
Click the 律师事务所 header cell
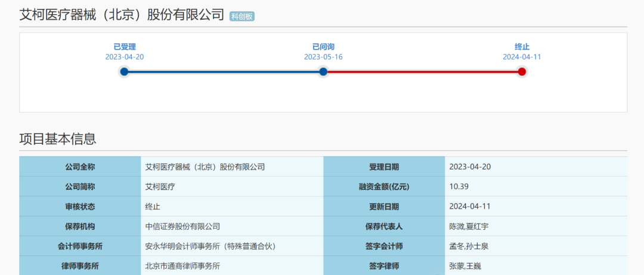(80, 265)
